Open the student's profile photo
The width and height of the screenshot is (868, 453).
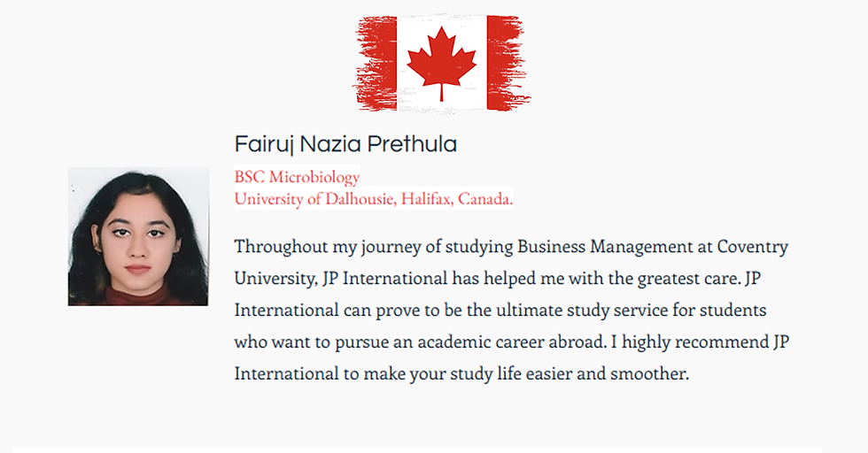pyautogui.click(x=138, y=236)
